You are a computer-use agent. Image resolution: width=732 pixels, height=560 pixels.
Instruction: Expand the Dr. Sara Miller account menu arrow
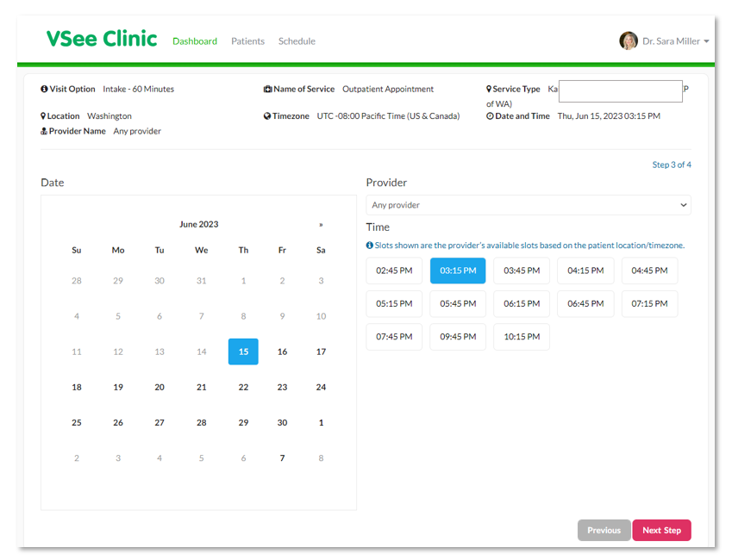tap(706, 41)
